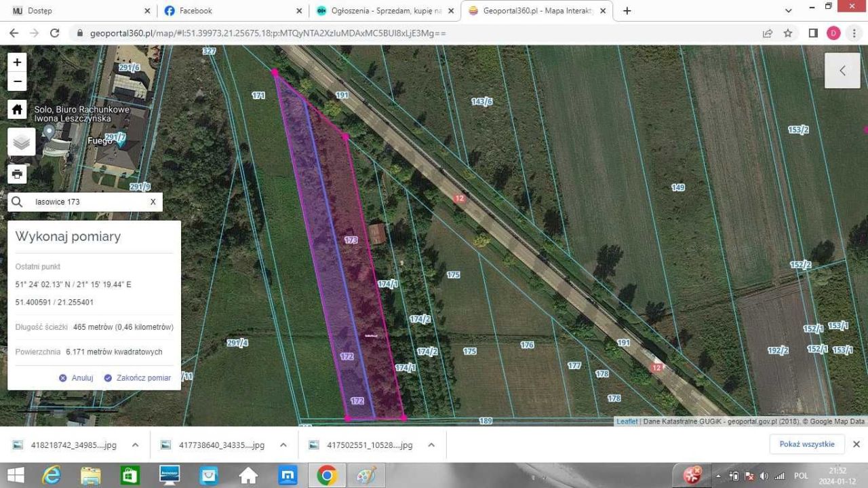Click Zakończ pomiar to finish measurement
The image size is (868, 488).
pos(137,378)
